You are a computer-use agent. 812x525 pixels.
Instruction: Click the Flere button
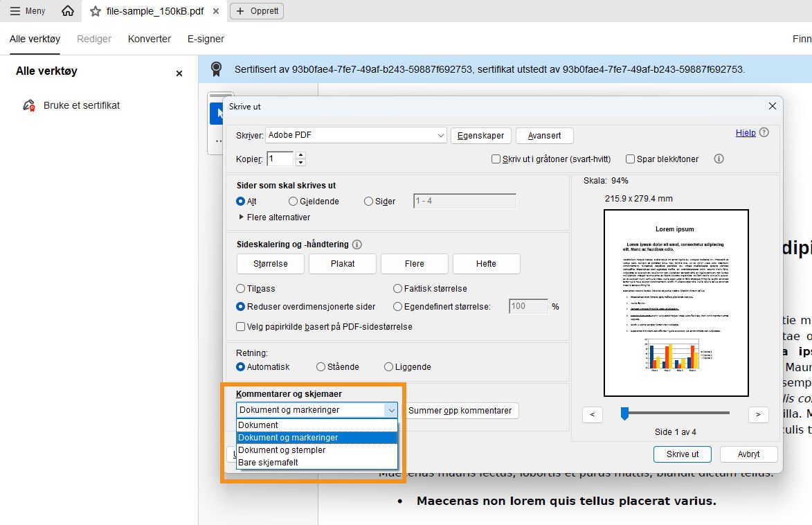click(414, 264)
